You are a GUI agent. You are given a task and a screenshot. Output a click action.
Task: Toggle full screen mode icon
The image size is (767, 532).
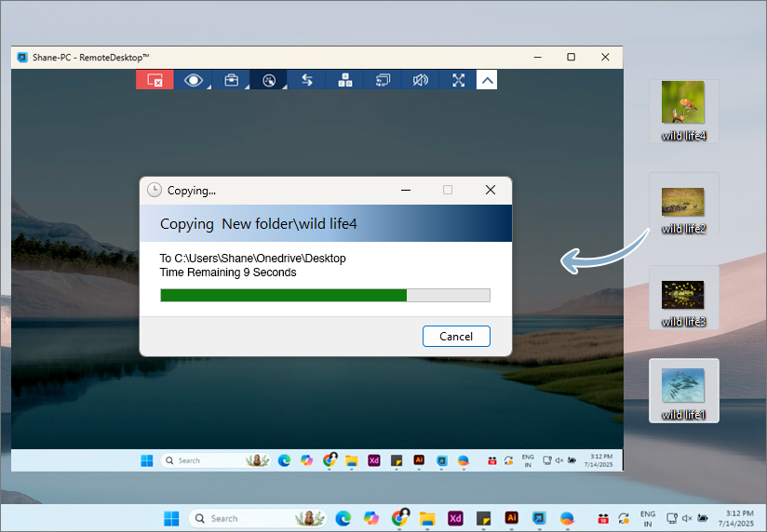(x=458, y=80)
